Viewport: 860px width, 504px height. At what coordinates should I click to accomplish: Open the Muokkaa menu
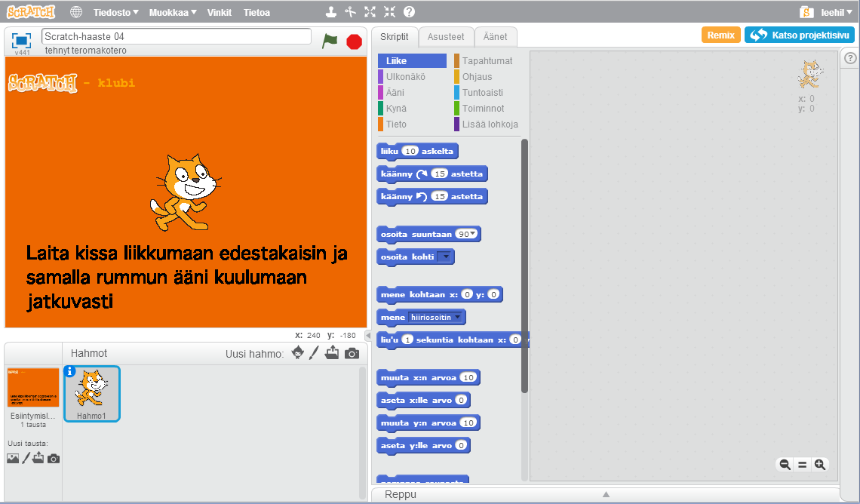click(x=173, y=13)
